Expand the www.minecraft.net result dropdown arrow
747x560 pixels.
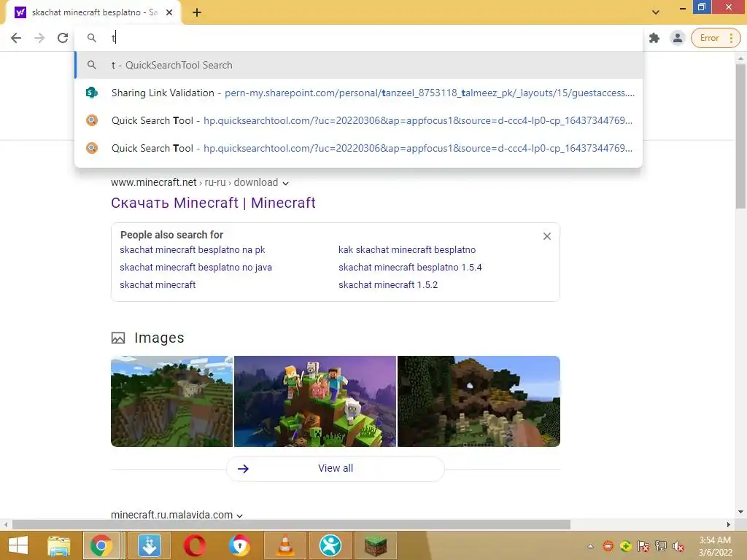285,183
